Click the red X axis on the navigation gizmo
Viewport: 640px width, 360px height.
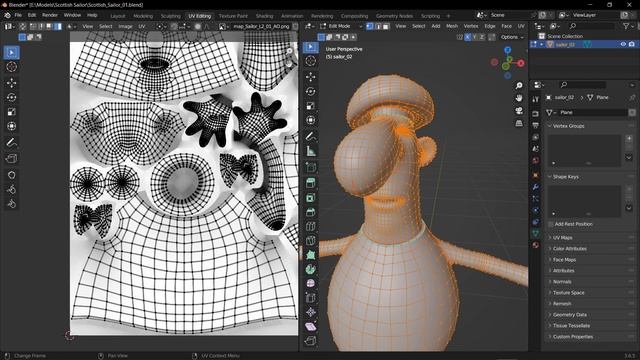click(x=521, y=63)
